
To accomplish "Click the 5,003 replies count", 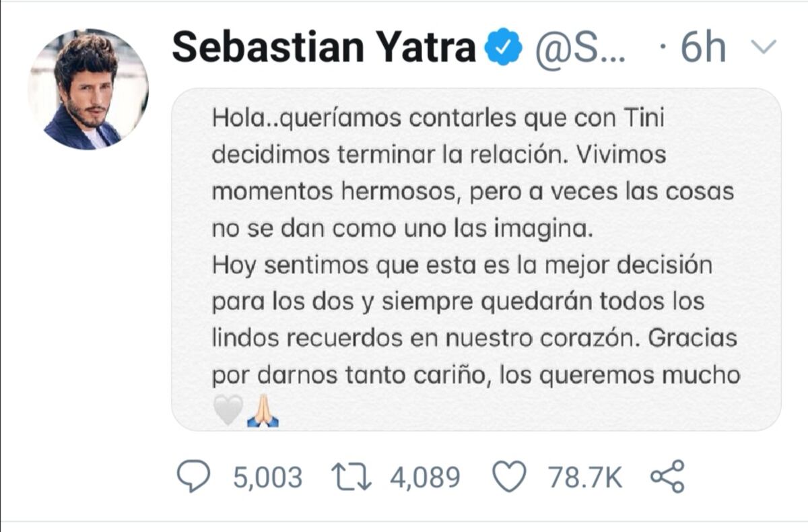I will (267, 477).
